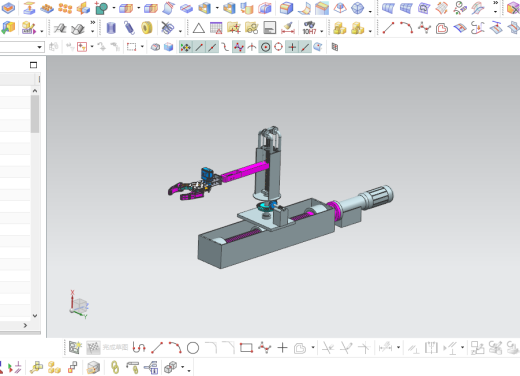
Task: Select the Line curve tool in top toolbar
Action: pos(388,28)
